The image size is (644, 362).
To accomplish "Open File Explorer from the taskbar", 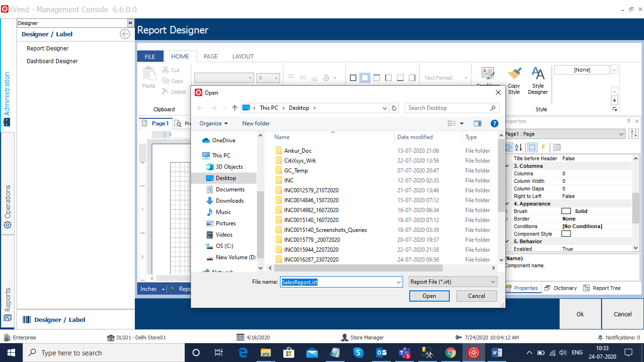I will tap(266, 353).
